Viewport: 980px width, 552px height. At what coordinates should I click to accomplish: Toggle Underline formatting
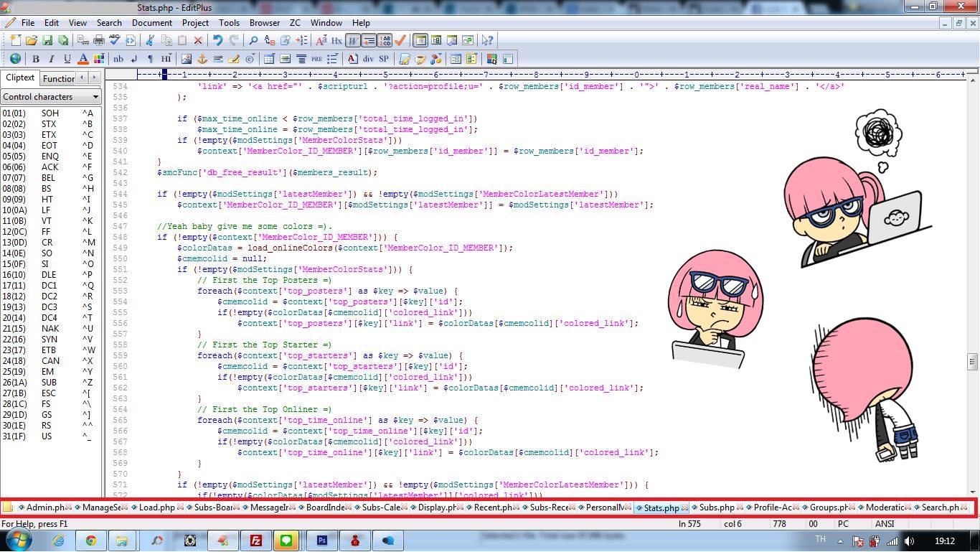click(x=67, y=59)
